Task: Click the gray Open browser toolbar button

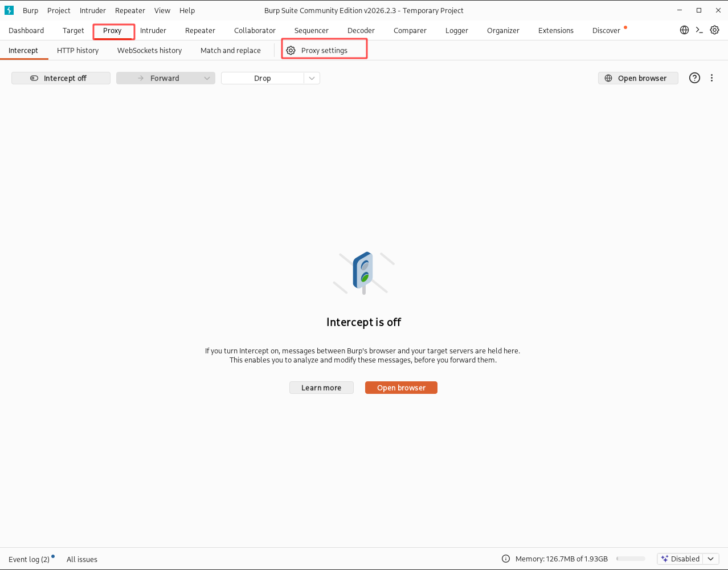Action: tap(638, 78)
